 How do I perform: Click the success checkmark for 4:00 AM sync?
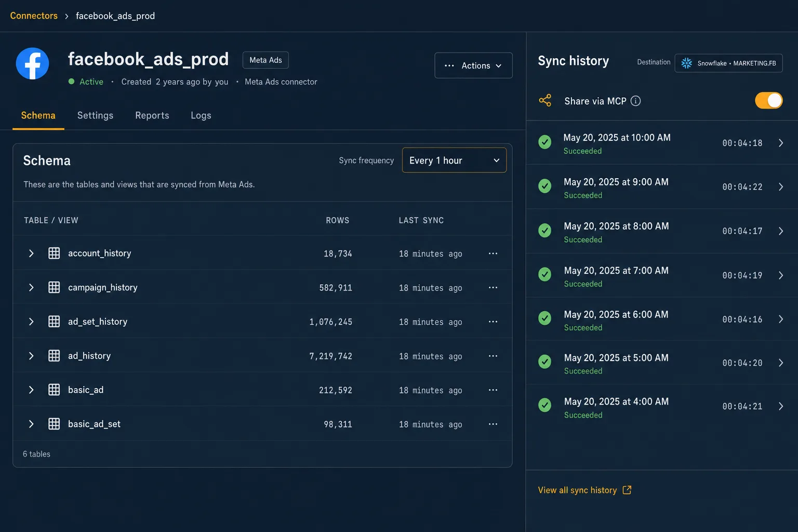click(544, 405)
